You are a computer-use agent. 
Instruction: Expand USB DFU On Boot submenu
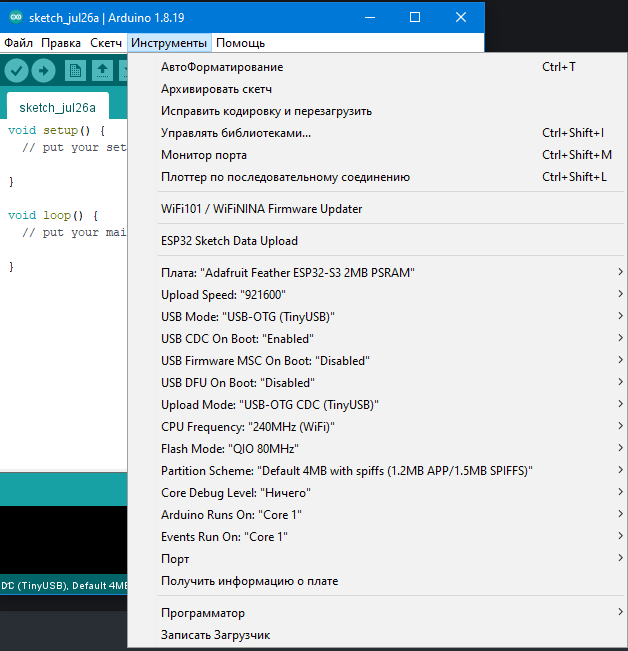(377, 383)
